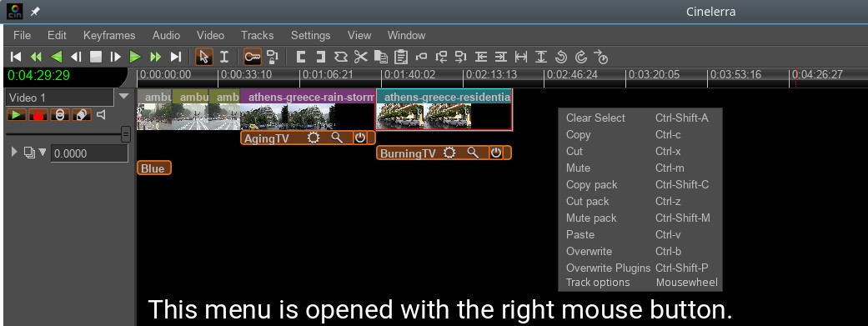This screenshot has height=326, width=868.
Task: Paste with the toolbar clipboard icon
Action: coord(401,57)
